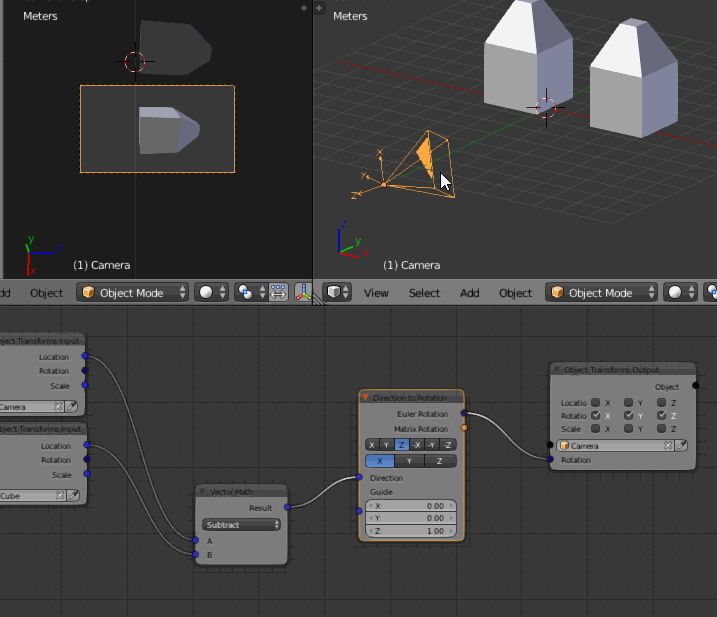Enable Location X checkbox in Output node

(595, 402)
